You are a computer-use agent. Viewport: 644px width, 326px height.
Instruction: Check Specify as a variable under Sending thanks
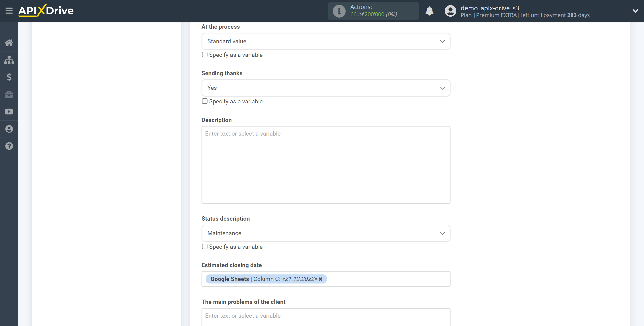point(205,101)
